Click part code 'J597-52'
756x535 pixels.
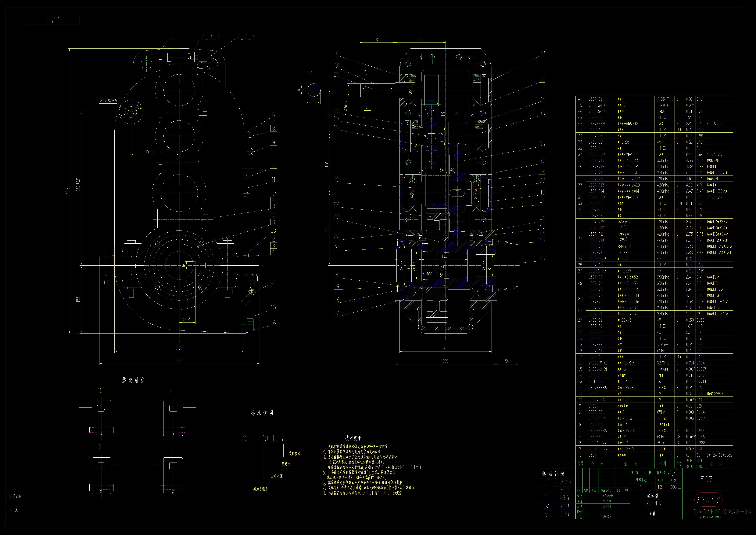coord(595,216)
